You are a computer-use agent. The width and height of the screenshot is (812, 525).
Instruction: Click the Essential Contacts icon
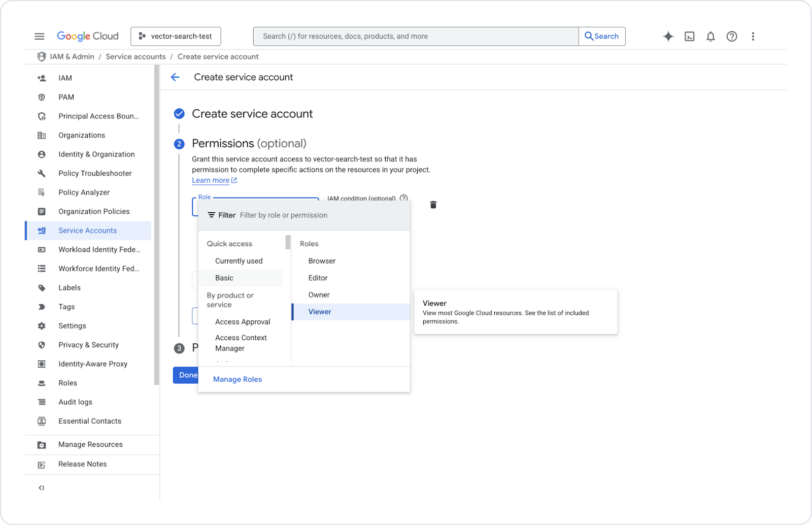[x=42, y=421]
